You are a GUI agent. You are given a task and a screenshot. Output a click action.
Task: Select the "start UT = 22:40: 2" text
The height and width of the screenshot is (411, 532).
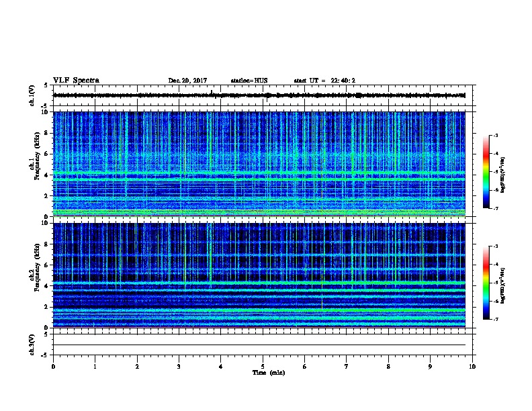(324, 81)
